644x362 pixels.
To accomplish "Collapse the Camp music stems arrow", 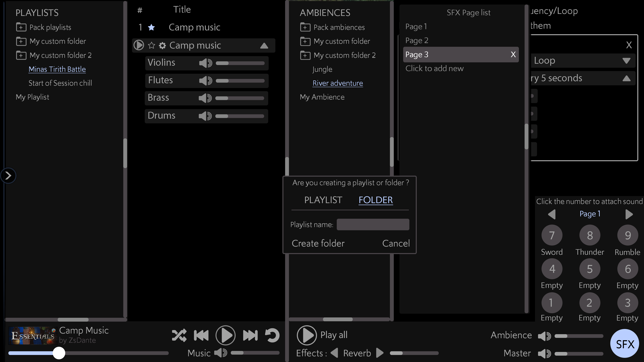I will tap(264, 46).
